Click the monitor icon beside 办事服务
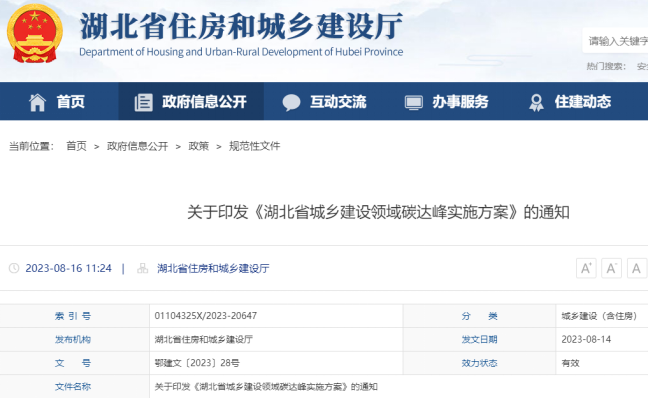Viewport: 649px width, 399px height. point(413,102)
